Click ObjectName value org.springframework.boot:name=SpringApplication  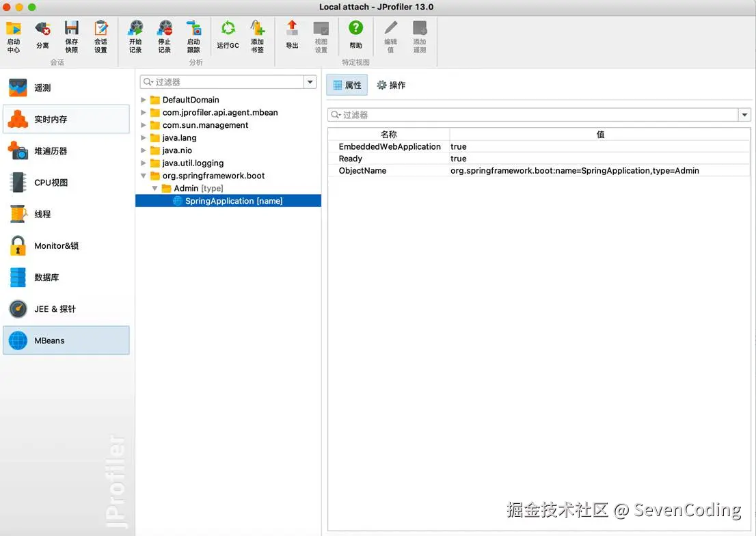tap(575, 170)
